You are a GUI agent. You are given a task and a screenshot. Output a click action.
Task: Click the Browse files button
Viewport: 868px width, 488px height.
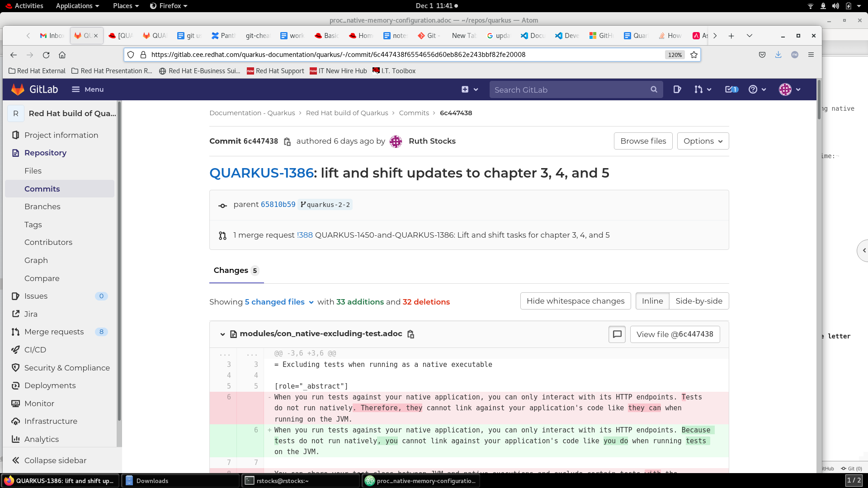coord(643,141)
